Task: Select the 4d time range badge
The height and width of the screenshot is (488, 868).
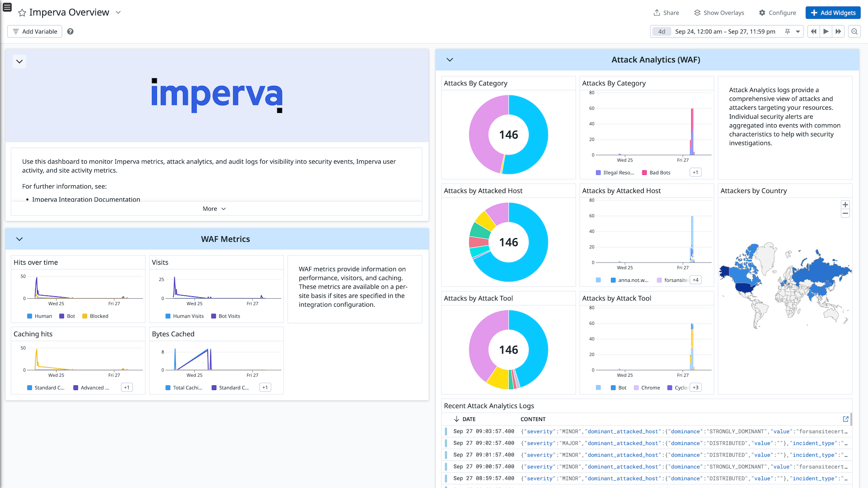Action: [661, 32]
